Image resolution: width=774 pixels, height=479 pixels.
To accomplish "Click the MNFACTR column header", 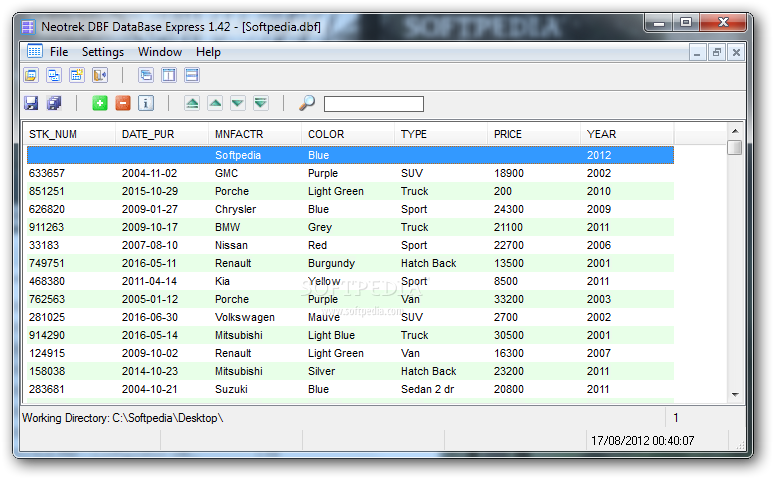I will 255,134.
